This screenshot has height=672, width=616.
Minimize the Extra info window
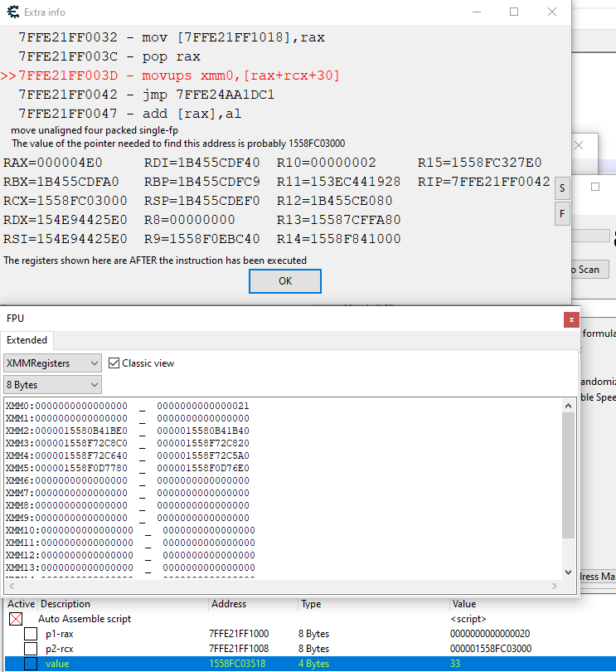click(x=476, y=12)
